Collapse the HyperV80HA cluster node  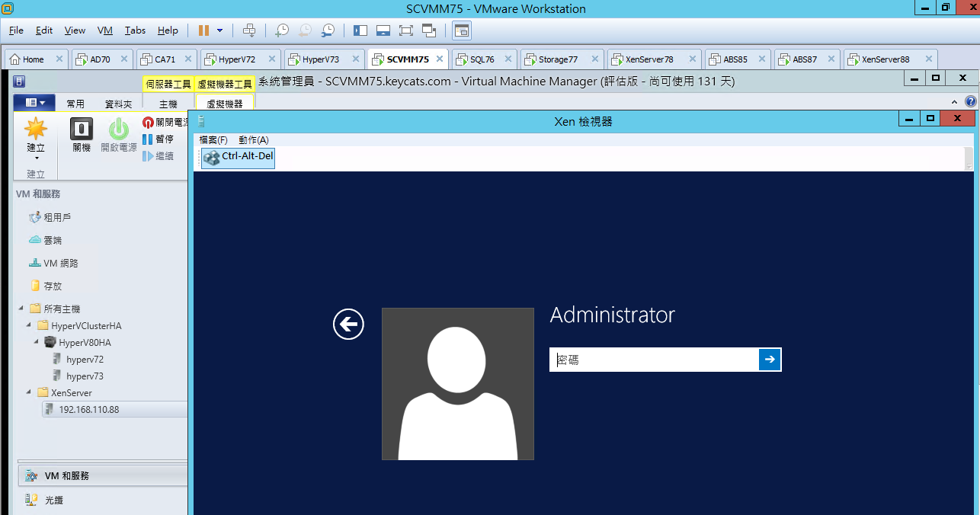[37, 342]
